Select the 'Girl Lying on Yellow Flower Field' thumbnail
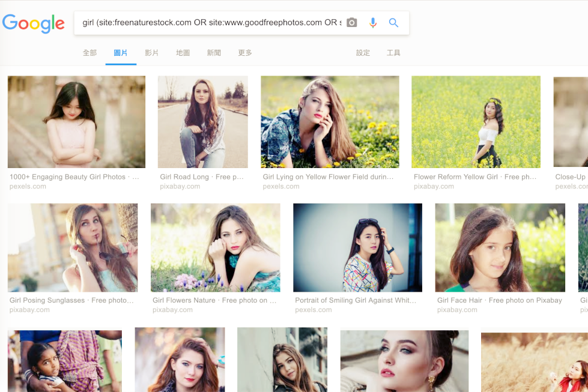 330,121
